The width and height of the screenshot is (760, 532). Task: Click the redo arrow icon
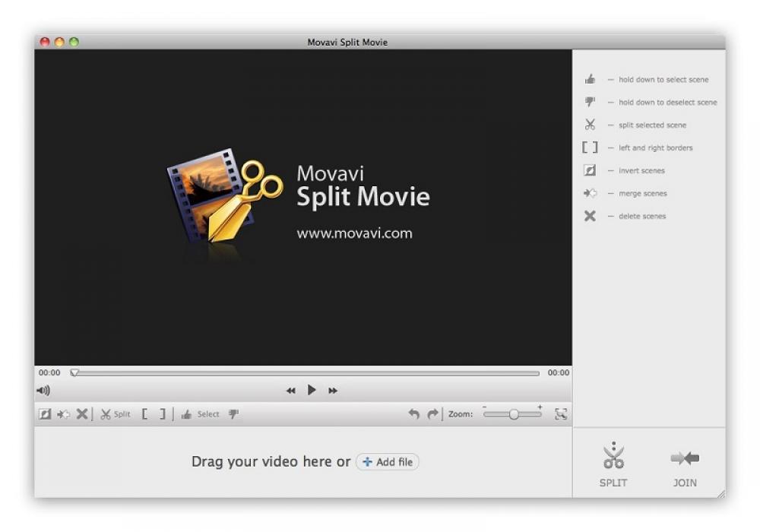(432, 414)
